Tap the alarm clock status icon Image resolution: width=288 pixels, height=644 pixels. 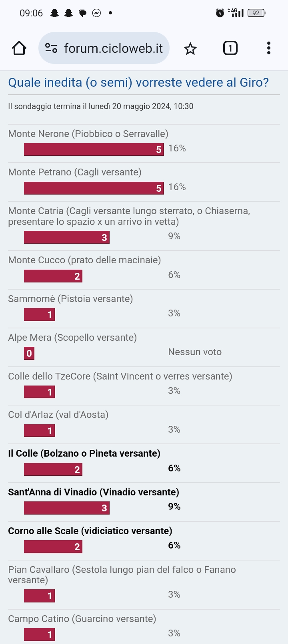(220, 13)
